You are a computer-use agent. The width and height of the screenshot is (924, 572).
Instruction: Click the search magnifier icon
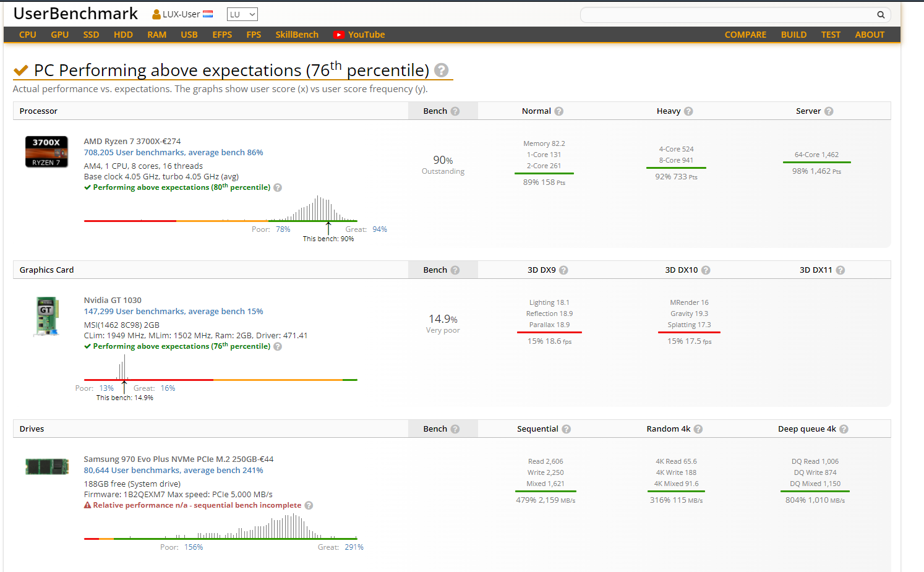(881, 15)
